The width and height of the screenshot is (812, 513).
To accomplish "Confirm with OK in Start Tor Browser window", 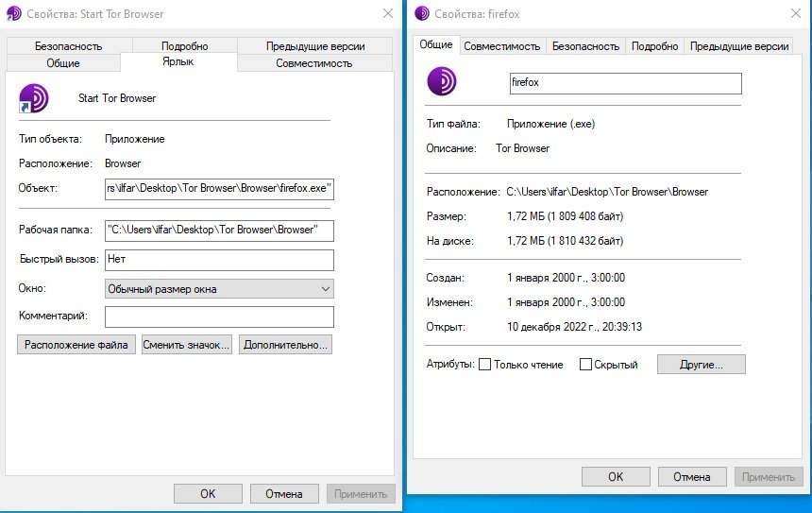I will (x=208, y=494).
